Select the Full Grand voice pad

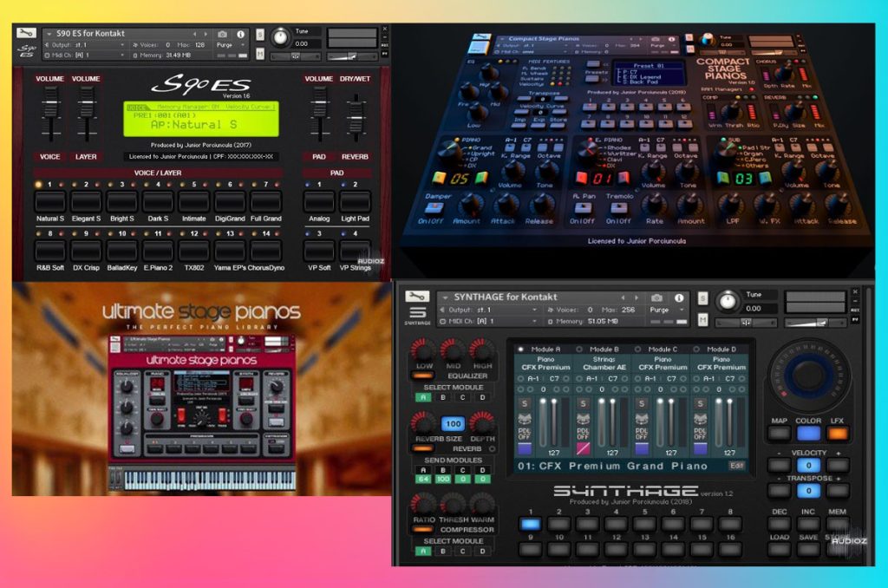click(x=265, y=202)
